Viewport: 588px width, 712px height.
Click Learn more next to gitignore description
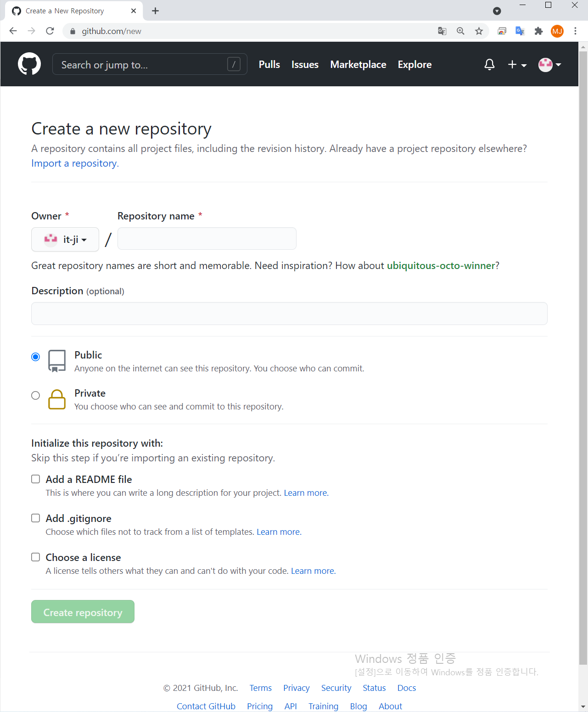coord(279,532)
